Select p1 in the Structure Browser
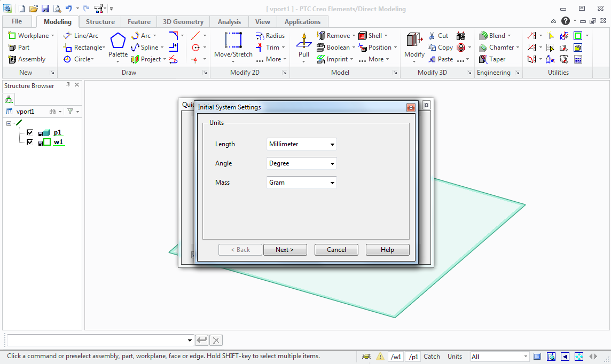The image size is (611, 364). pyautogui.click(x=58, y=132)
